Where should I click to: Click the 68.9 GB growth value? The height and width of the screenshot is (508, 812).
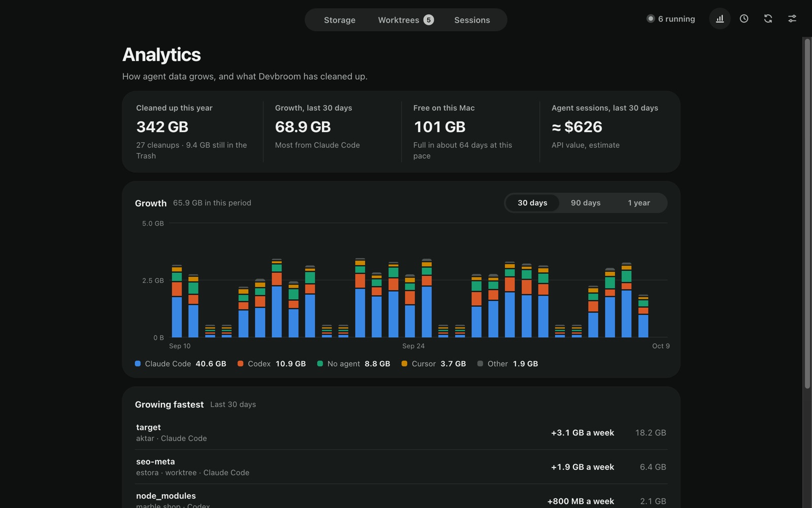pos(303,126)
